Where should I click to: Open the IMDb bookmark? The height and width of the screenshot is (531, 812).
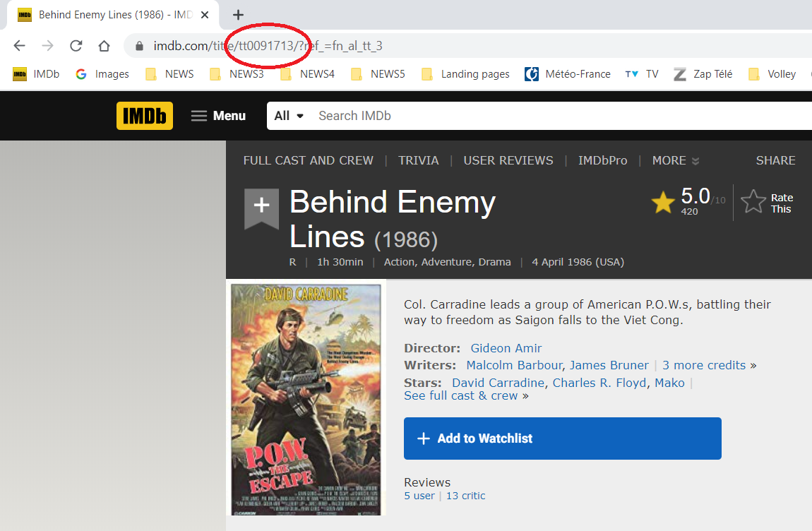click(36, 74)
